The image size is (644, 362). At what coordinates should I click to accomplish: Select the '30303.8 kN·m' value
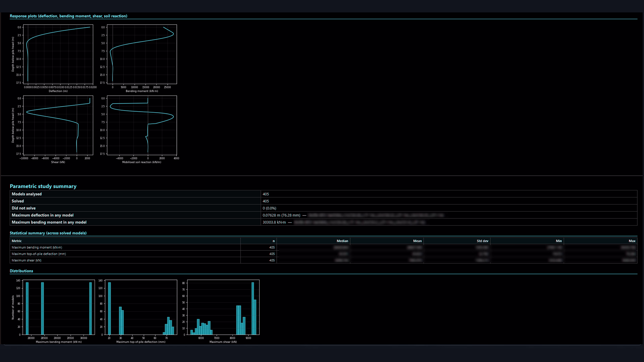tap(274, 222)
